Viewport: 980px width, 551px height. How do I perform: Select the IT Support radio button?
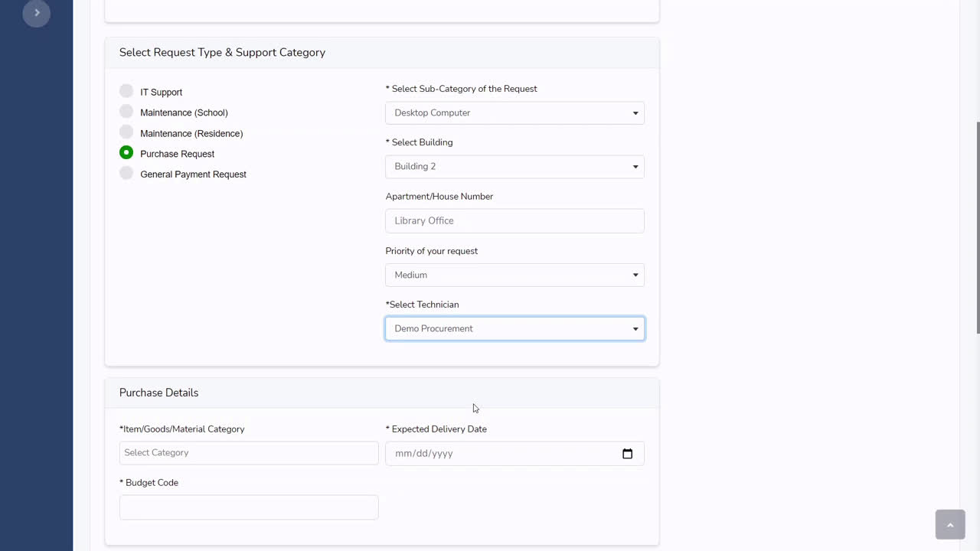point(126,90)
